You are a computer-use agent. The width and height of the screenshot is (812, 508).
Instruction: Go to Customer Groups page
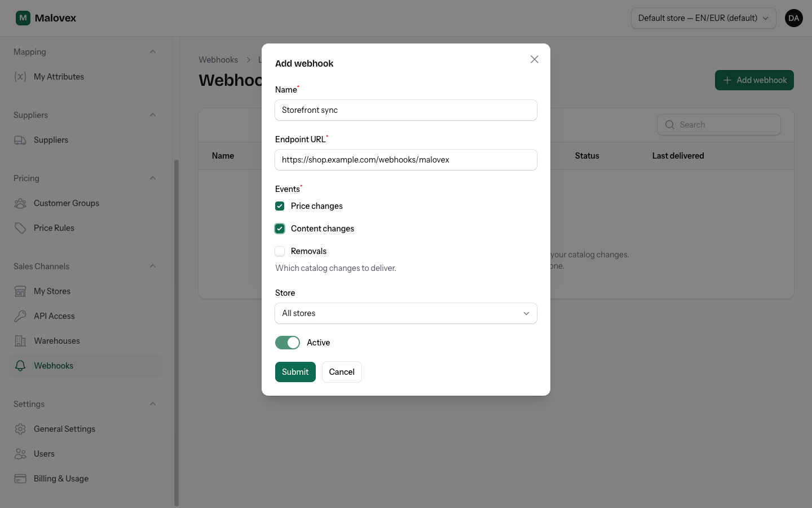pyautogui.click(x=86, y=203)
